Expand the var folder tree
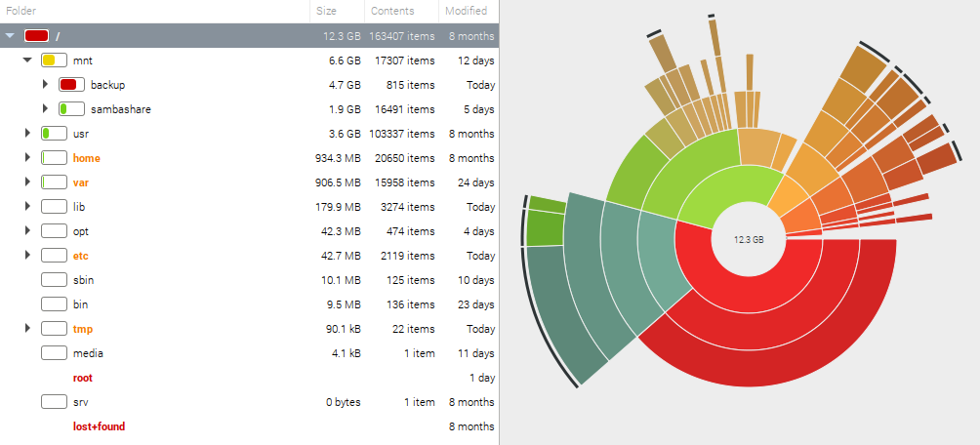 click(x=27, y=182)
